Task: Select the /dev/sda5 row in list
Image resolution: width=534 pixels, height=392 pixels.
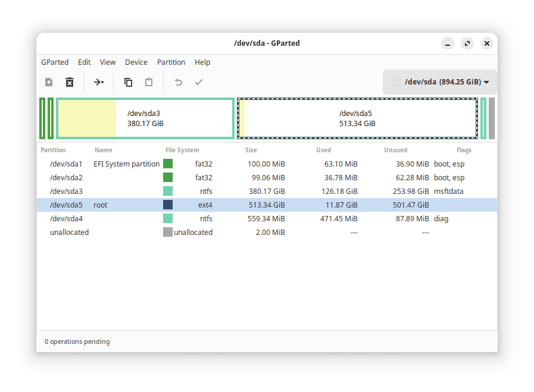Action: (x=267, y=205)
